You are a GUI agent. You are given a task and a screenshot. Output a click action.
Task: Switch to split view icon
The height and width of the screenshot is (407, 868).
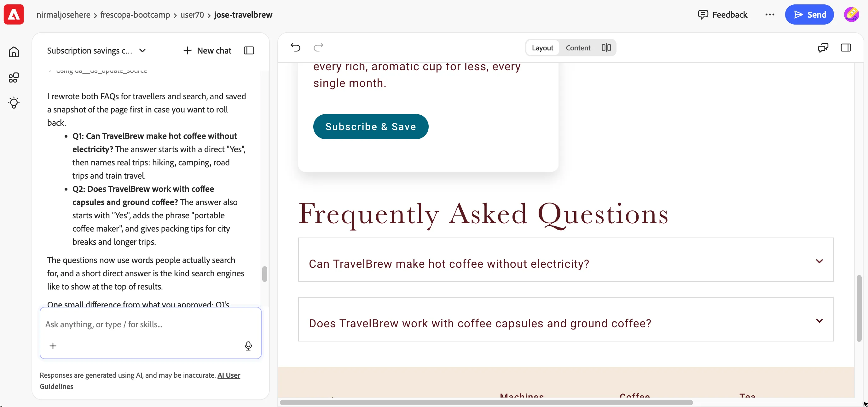606,48
